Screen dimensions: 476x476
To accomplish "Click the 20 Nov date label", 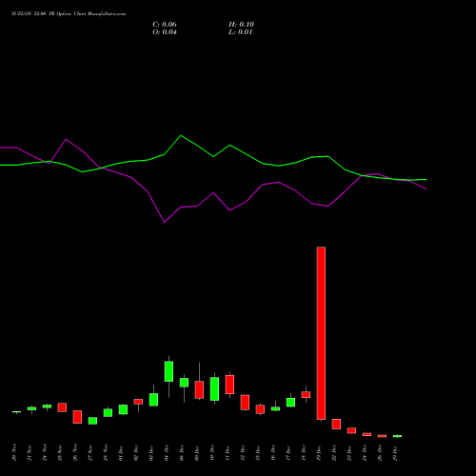I will [14, 452].
